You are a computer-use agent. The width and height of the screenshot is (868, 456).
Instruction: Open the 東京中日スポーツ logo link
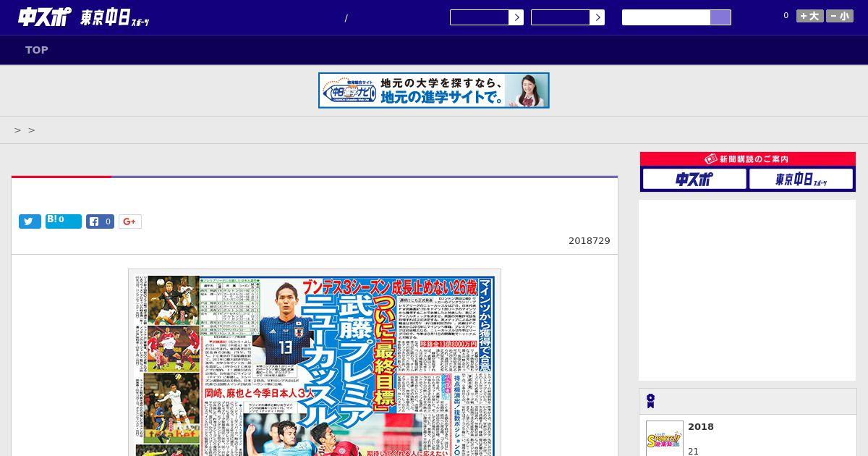115,19
